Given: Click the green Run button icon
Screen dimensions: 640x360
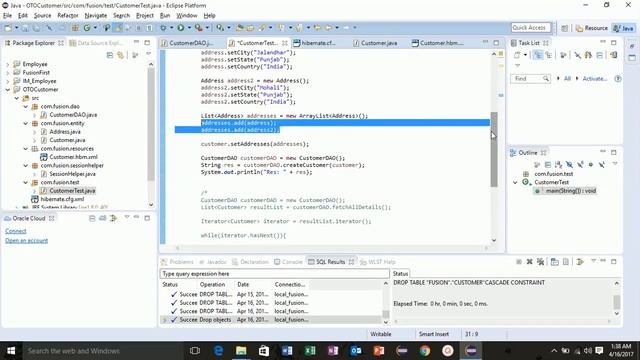Looking at the screenshot, I should [x=180, y=28].
